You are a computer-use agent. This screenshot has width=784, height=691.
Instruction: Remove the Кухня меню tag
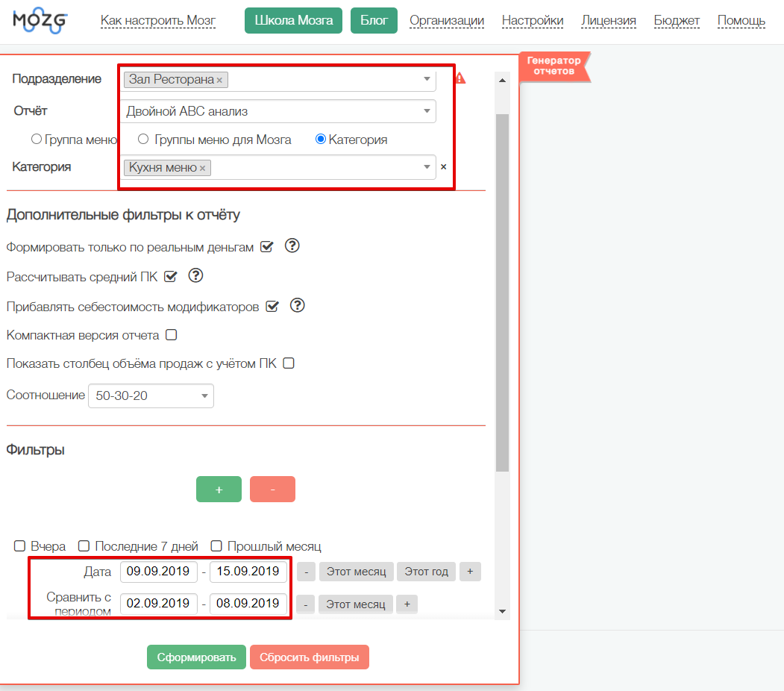[x=202, y=169]
